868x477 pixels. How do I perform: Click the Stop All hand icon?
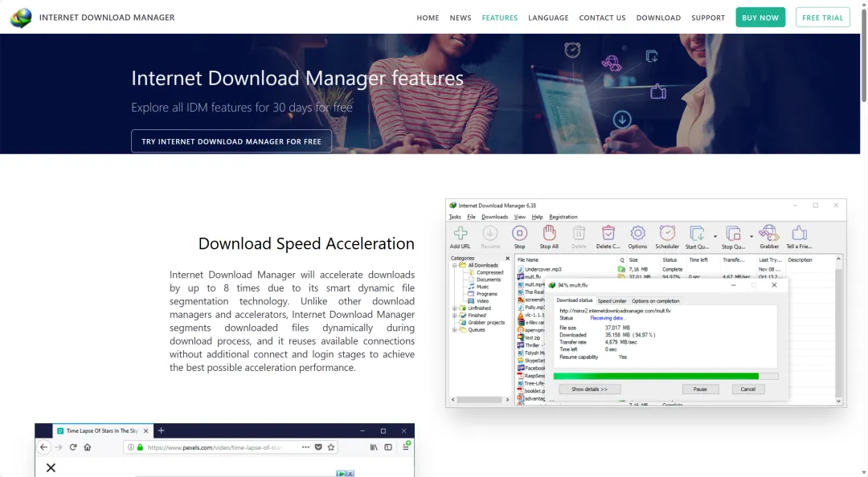coord(549,238)
